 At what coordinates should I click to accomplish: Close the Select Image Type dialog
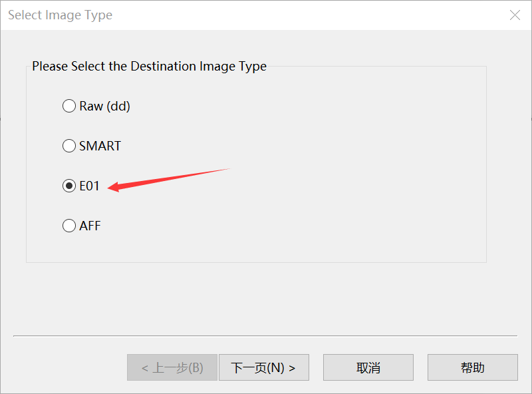(515, 15)
